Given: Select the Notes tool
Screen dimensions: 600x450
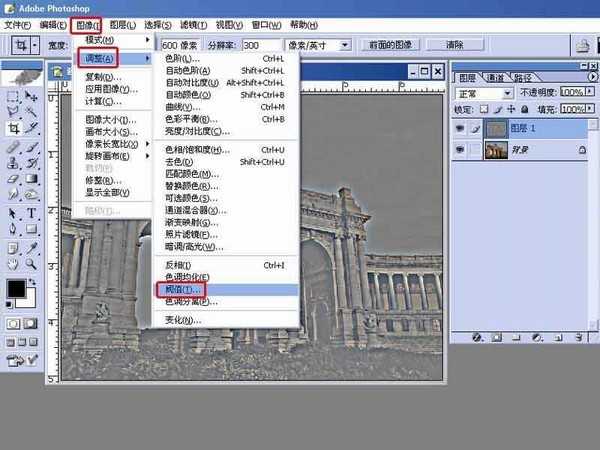Looking at the screenshot, I should tap(13, 248).
